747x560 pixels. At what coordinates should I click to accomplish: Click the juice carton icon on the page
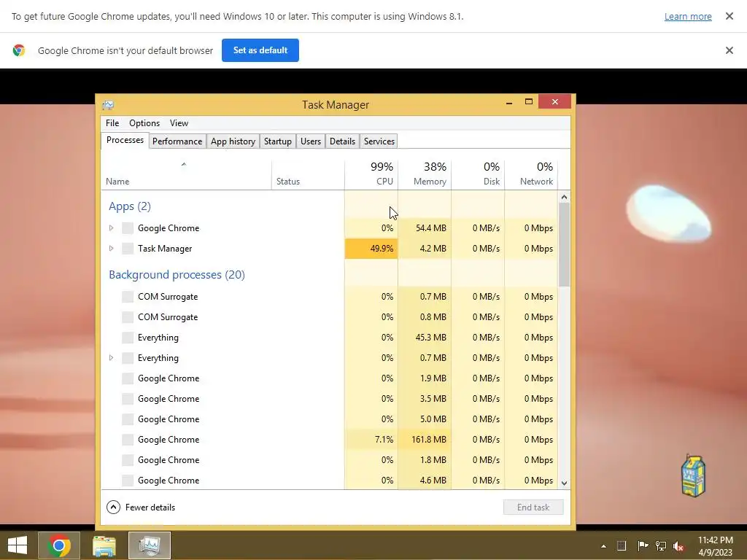[x=693, y=475]
